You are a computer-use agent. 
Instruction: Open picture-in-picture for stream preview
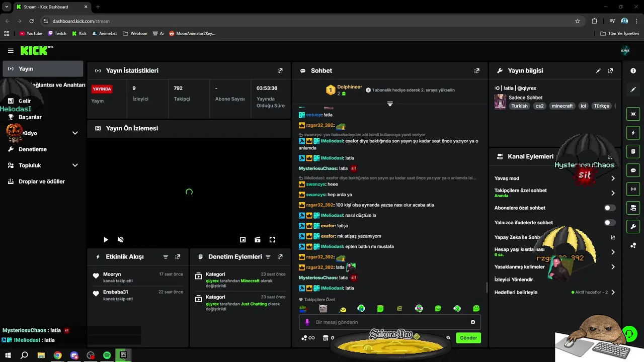pyautogui.click(x=243, y=240)
